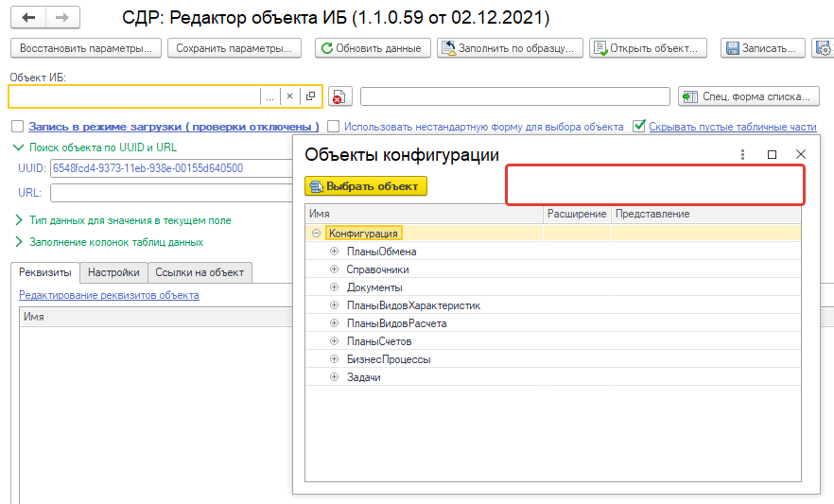Click the Выбрать объект button in dialog
This screenshot has height=504, width=834.
(x=366, y=186)
